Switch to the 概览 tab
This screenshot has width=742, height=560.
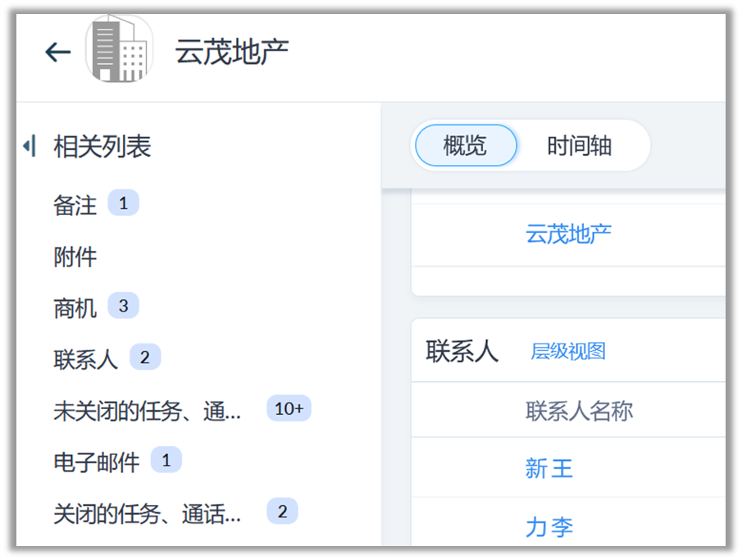tap(465, 147)
